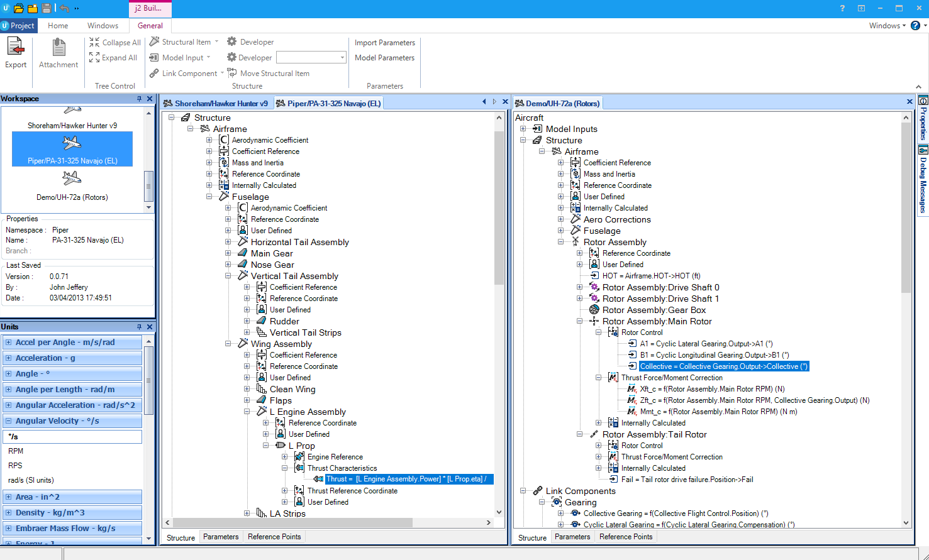Click the Move Structural Item icon
Screen dimensions: 929x560
[232, 73]
